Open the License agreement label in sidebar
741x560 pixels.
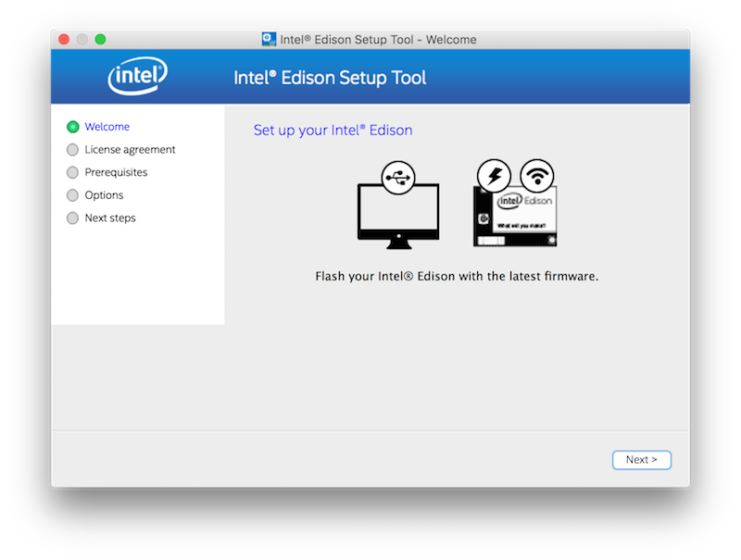(x=130, y=150)
